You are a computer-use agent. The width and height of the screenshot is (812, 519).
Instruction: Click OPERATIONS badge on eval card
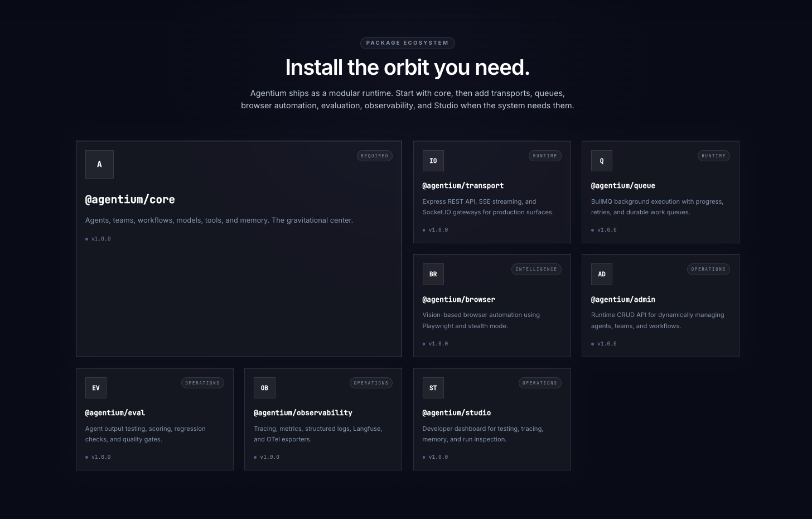(x=202, y=383)
